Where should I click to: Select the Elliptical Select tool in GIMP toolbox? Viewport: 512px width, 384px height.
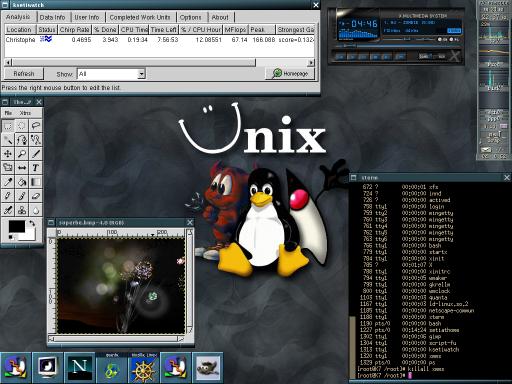(x=22, y=126)
